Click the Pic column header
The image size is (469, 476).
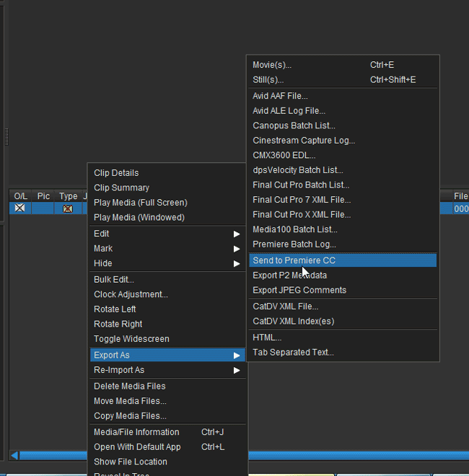(43, 196)
